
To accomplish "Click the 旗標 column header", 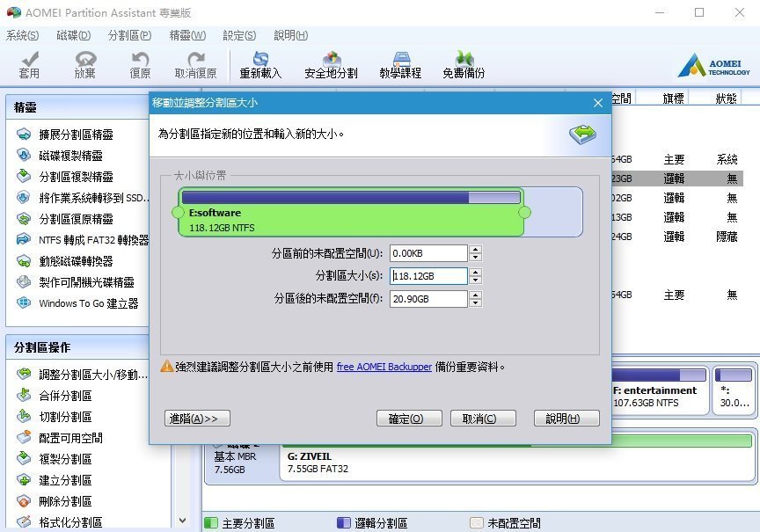I will point(673,98).
